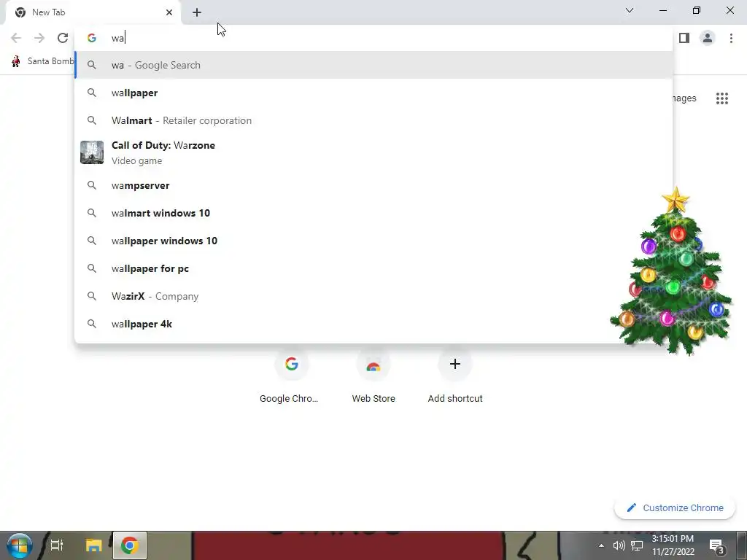Open Task View in the taskbar
Image resolution: width=747 pixels, height=560 pixels.
click(x=57, y=545)
